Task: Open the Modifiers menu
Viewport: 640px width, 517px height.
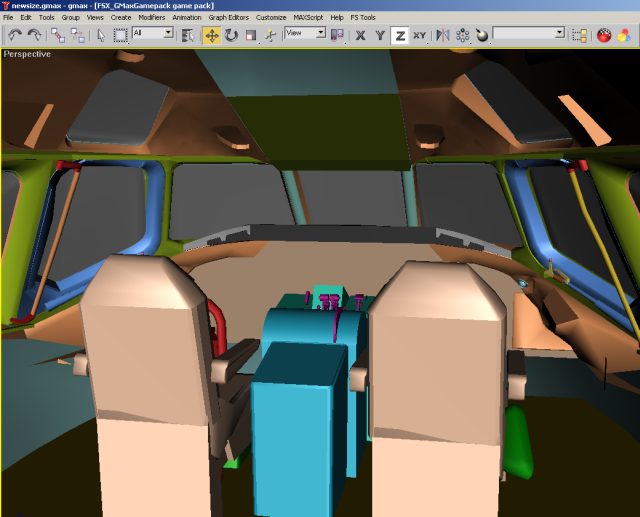Action: coord(152,17)
